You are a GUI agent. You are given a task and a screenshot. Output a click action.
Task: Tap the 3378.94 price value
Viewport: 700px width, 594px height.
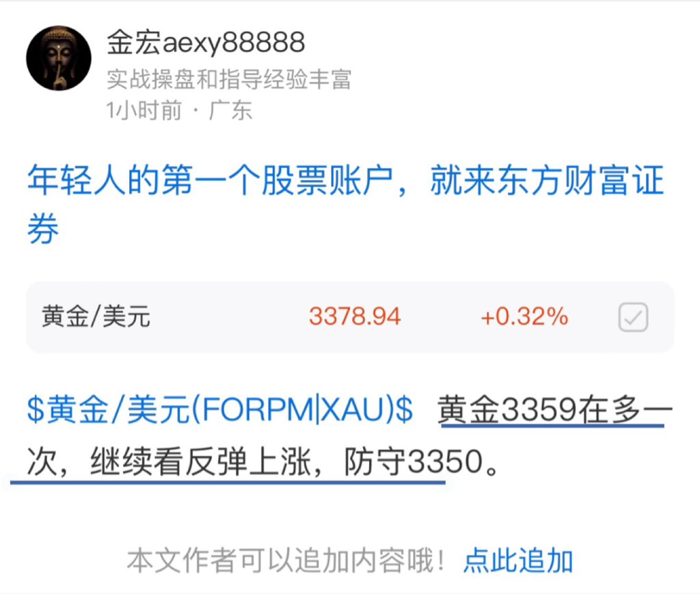pyautogui.click(x=355, y=316)
